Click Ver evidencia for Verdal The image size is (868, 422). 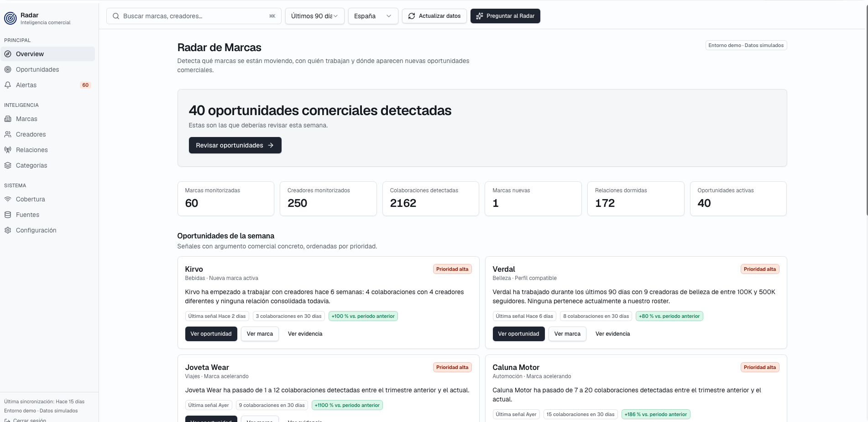613,334
